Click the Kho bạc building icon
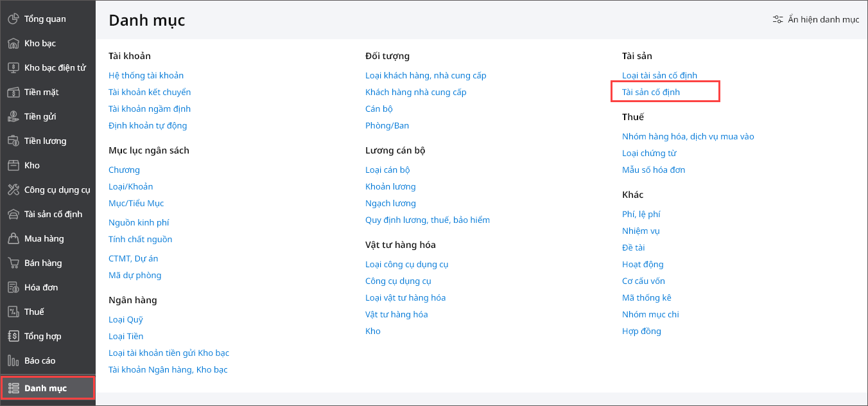This screenshot has width=868, height=406. pyautogui.click(x=13, y=43)
